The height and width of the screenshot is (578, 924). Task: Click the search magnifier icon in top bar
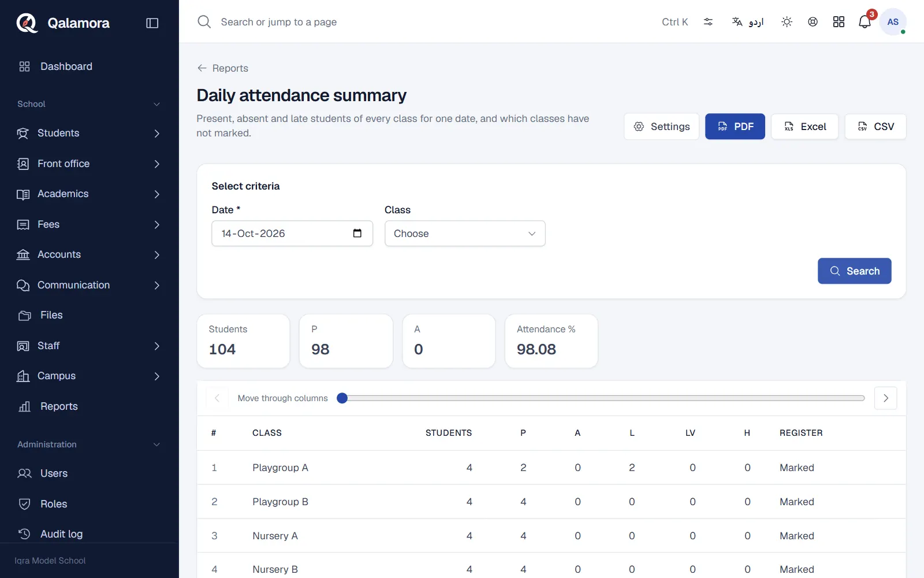coord(204,22)
